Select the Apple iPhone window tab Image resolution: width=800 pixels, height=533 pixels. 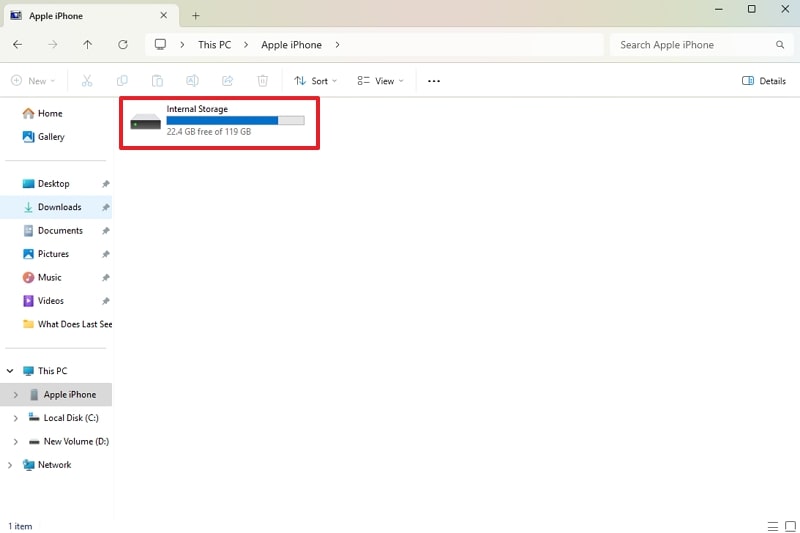point(90,16)
